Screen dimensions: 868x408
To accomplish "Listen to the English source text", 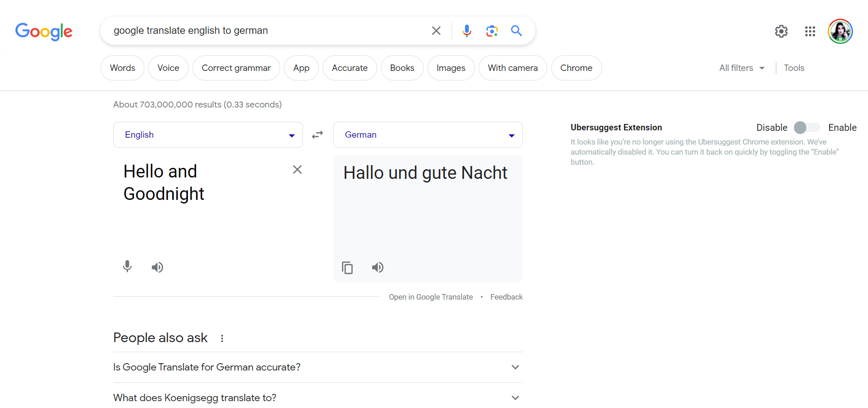I will tap(158, 267).
